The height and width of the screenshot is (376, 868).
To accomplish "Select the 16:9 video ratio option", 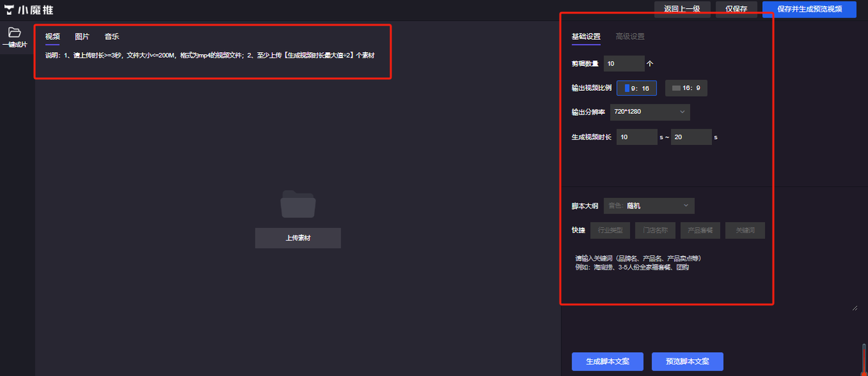I will (686, 88).
